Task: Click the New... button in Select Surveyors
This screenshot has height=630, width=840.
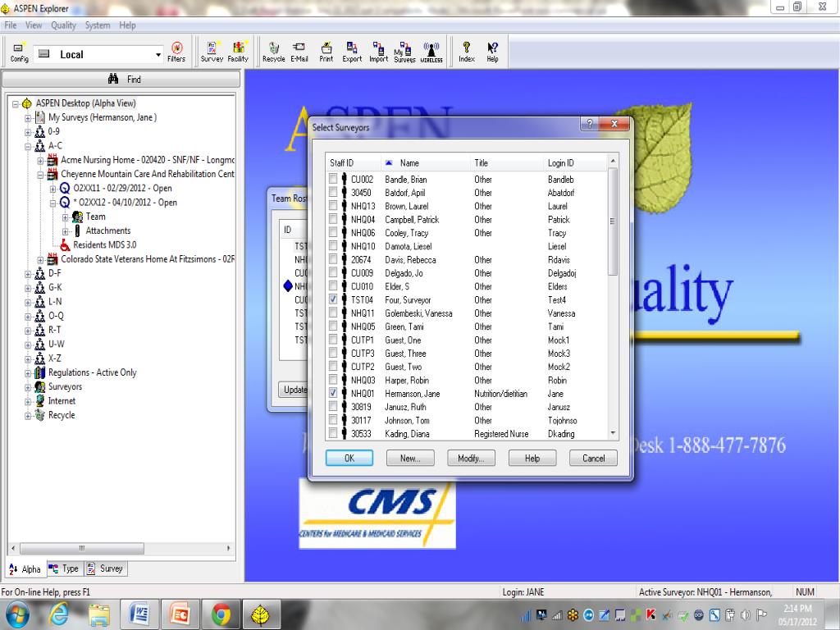Action: click(410, 458)
